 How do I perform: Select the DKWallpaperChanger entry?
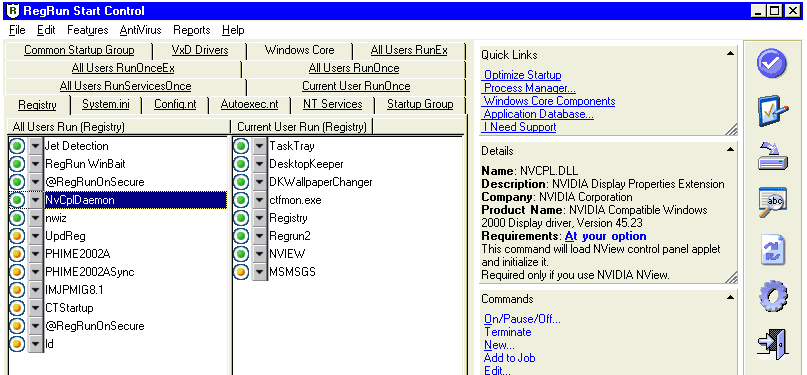(x=321, y=182)
